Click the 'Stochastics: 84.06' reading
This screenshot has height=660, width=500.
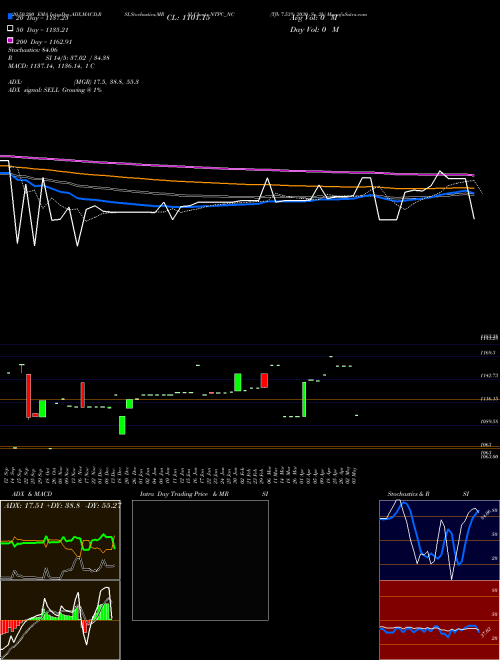[x=33, y=50]
